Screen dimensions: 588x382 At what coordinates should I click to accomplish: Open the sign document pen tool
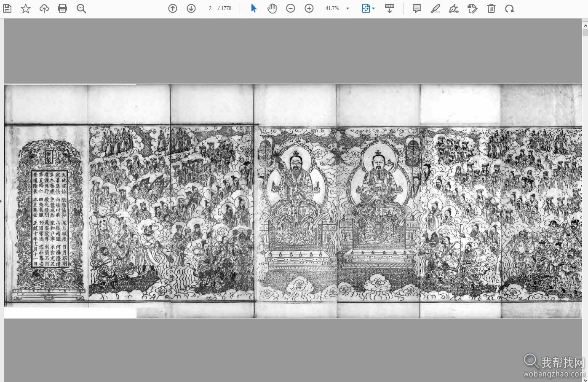click(x=454, y=8)
